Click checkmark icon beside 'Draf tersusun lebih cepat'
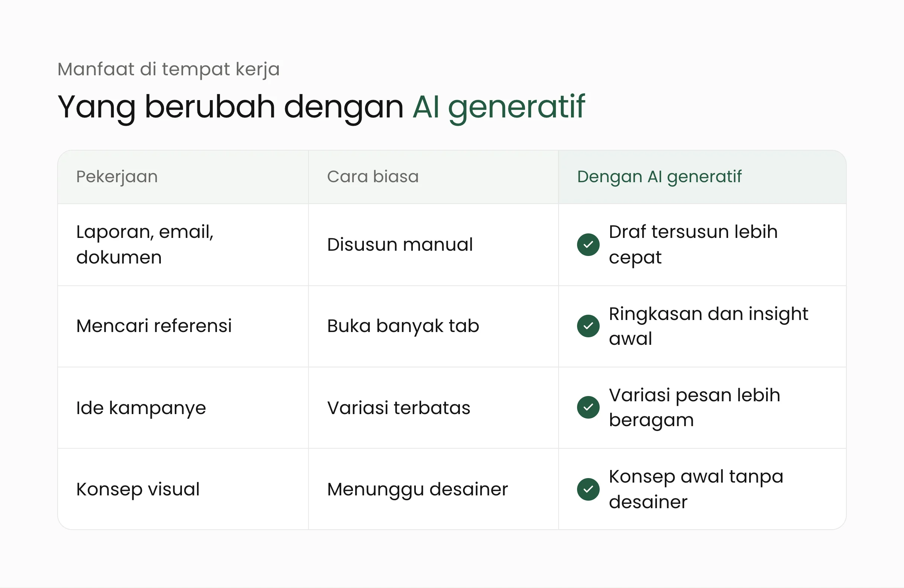The image size is (904, 588). click(588, 244)
